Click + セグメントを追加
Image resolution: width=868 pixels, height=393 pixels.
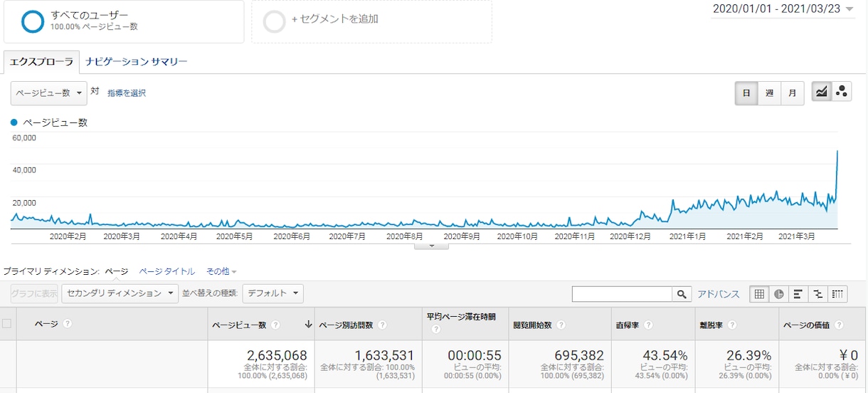click(x=334, y=19)
